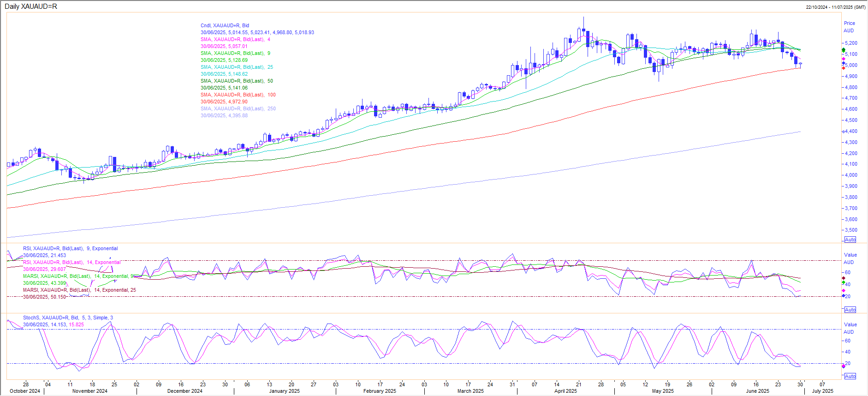
Task: Select the SMA 250 legend entry
Action: click(x=238, y=108)
